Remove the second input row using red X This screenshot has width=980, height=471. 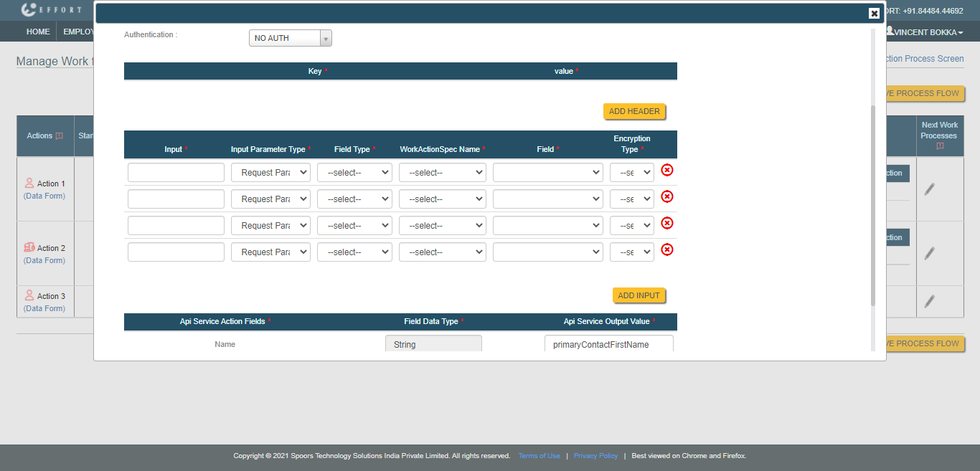pyautogui.click(x=666, y=196)
